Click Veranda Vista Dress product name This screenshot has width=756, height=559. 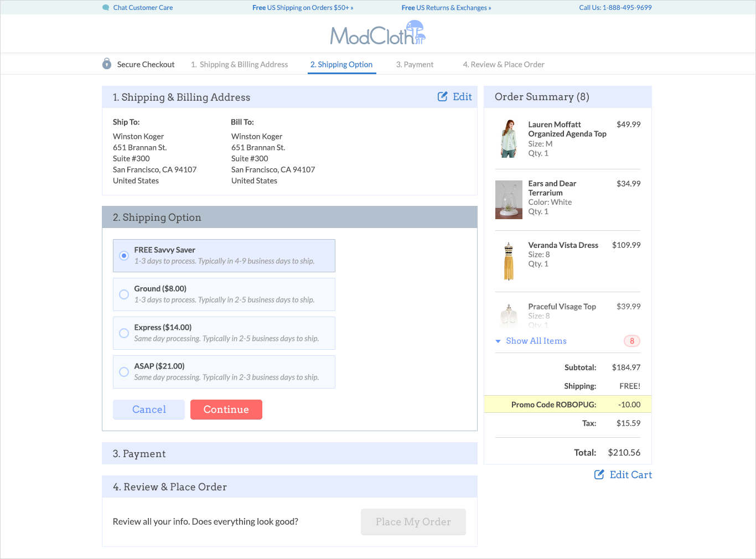click(563, 245)
